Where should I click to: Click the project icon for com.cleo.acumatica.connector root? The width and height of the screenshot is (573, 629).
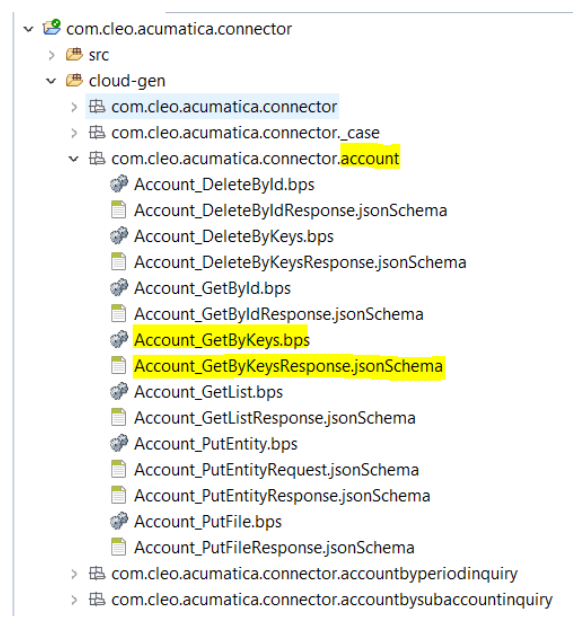click(x=52, y=27)
